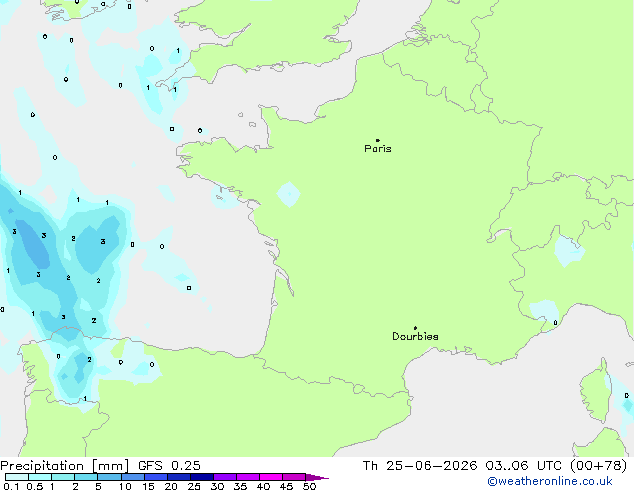Click the '30' legend scale number
634x490 pixels.
click(x=217, y=486)
